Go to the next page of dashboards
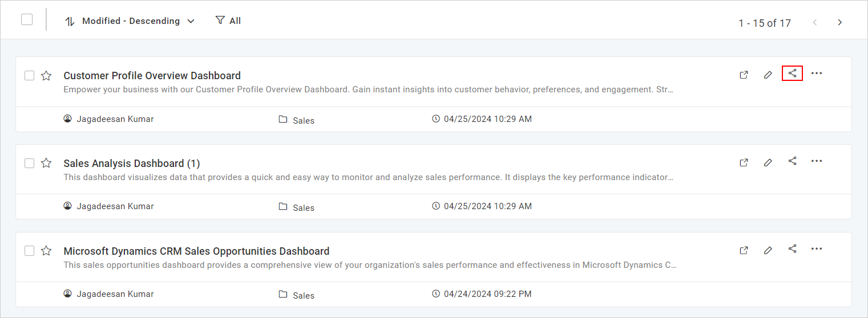868x318 pixels. (x=839, y=23)
